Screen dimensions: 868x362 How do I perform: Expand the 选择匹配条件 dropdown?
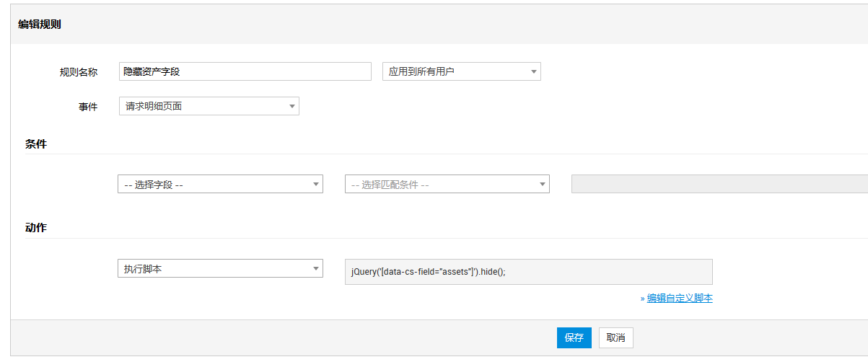click(x=447, y=185)
